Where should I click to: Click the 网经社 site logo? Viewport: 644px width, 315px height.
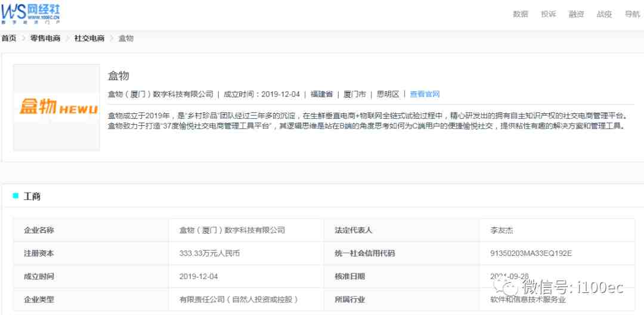coord(30,13)
